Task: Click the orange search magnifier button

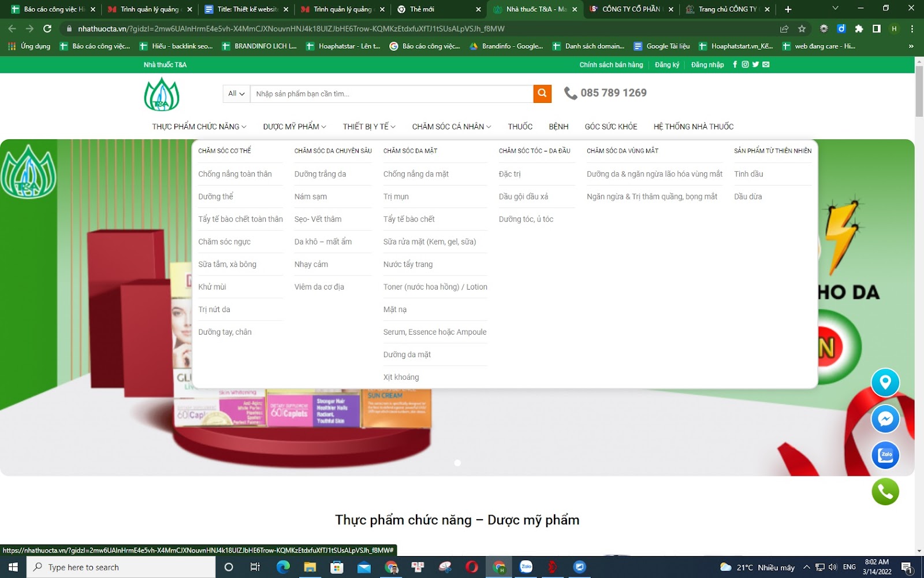Action: coord(542,94)
